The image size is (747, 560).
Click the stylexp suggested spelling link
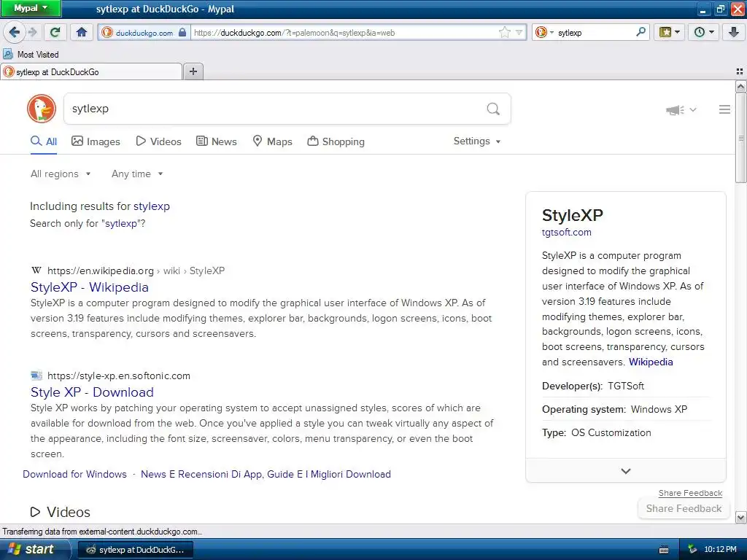pyautogui.click(x=152, y=206)
